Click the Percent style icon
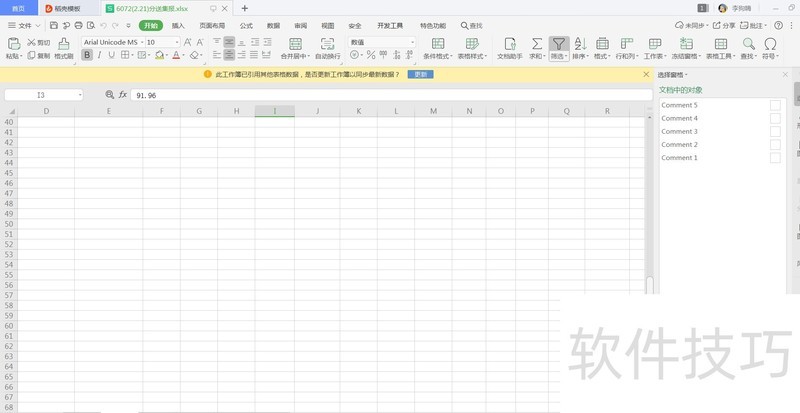Viewport: 800px width, 413px height. pyautogui.click(x=371, y=55)
